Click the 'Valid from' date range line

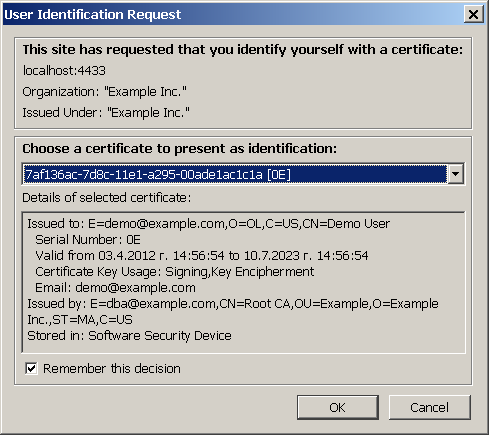202,256
